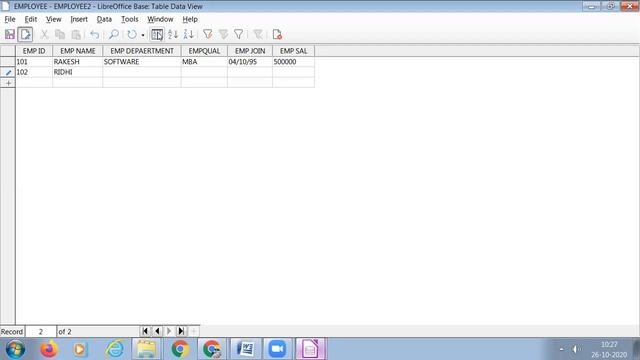The height and width of the screenshot is (360, 640).
Task: Click cell containing MBA
Action: (204, 62)
